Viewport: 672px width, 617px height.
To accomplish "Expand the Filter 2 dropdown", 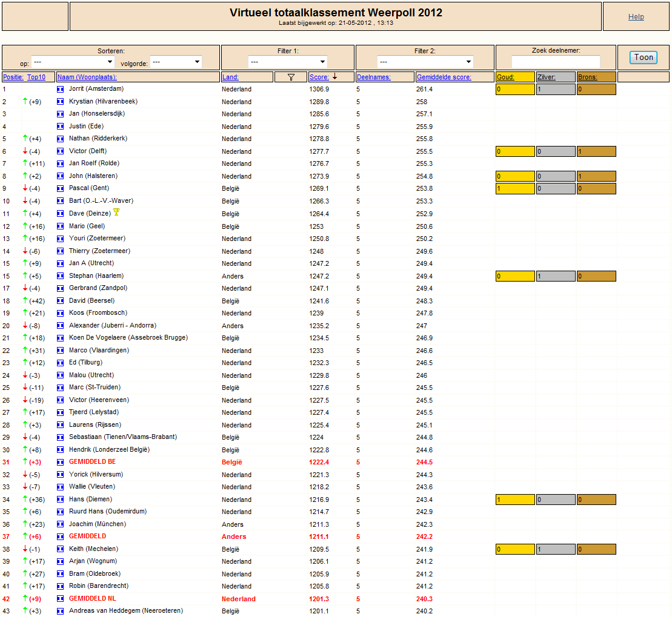I will click(x=425, y=62).
